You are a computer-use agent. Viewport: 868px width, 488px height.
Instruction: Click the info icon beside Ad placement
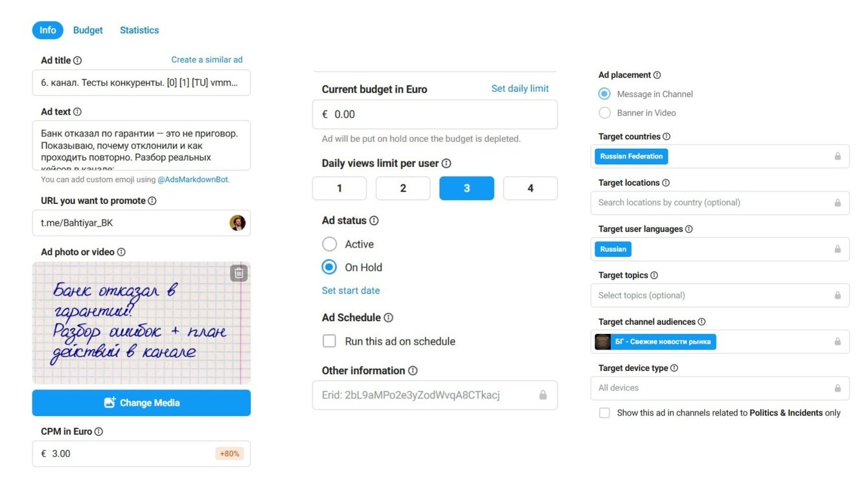(657, 75)
